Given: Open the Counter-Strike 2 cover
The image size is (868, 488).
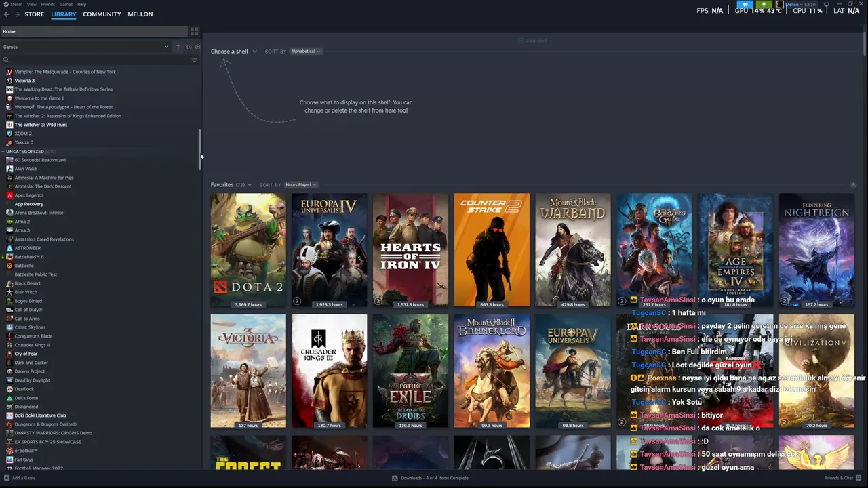Looking at the screenshot, I should 492,250.
